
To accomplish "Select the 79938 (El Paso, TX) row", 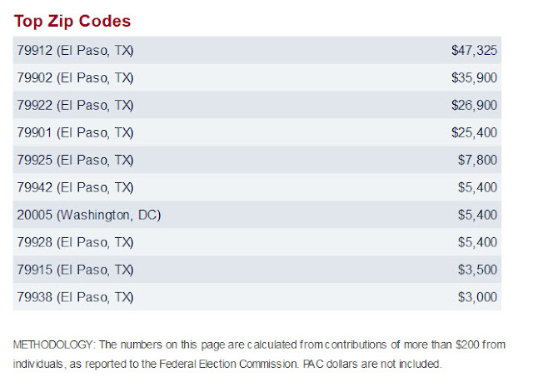I will click(x=257, y=297).
